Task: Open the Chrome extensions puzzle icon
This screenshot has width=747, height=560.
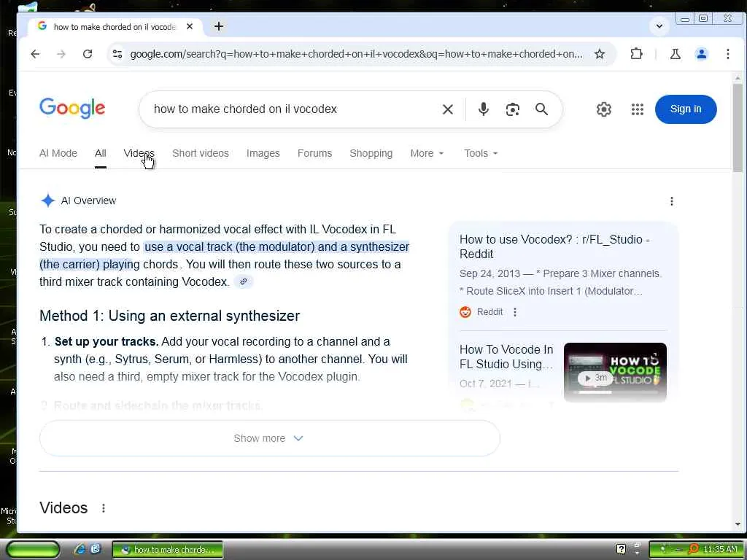Action: [636, 54]
